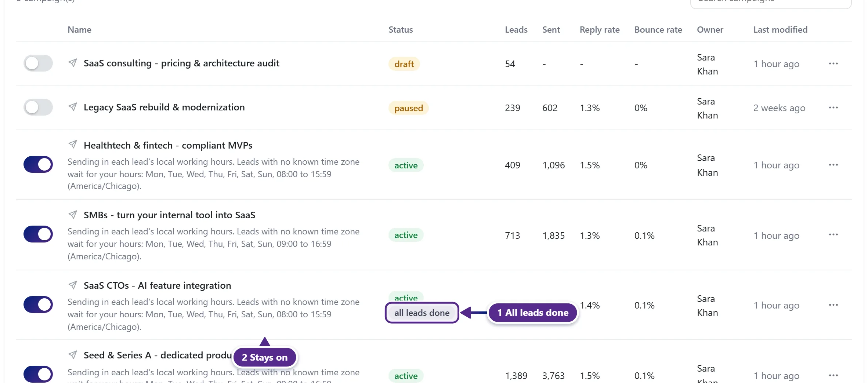The height and width of the screenshot is (383, 868).
Task: Focus the Search campaigns input field
Action: [x=771, y=2]
